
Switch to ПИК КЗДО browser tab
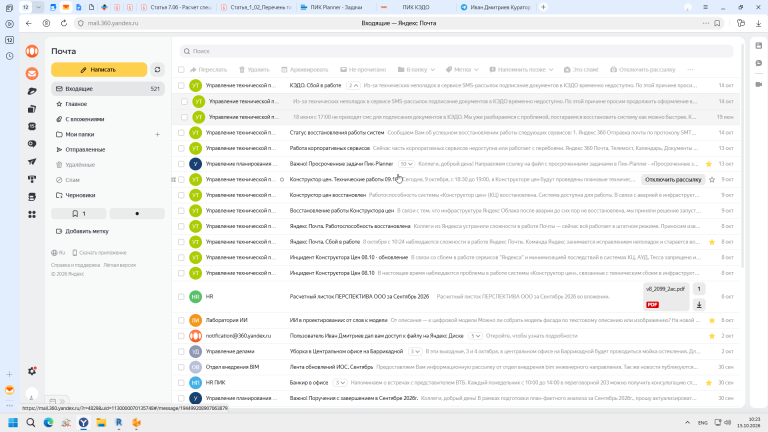point(415,7)
